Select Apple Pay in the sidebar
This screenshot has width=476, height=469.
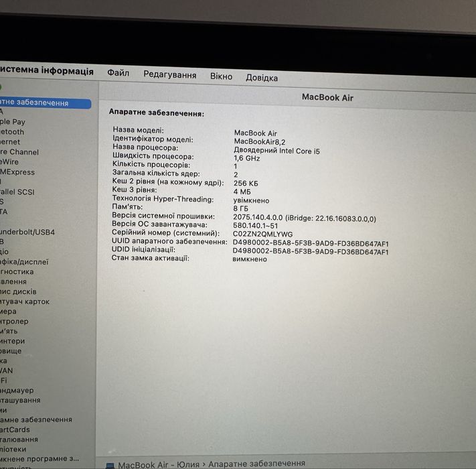point(13,122)
